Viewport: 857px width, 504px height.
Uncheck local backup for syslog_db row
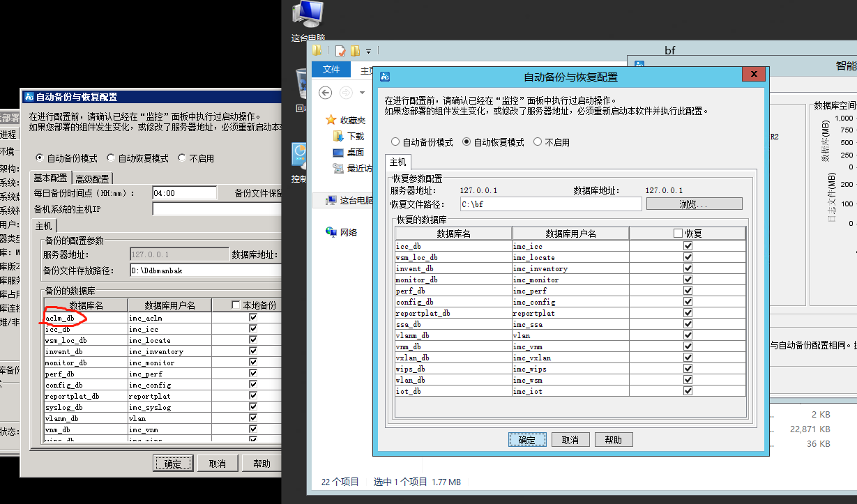click(x=253, y=407)
